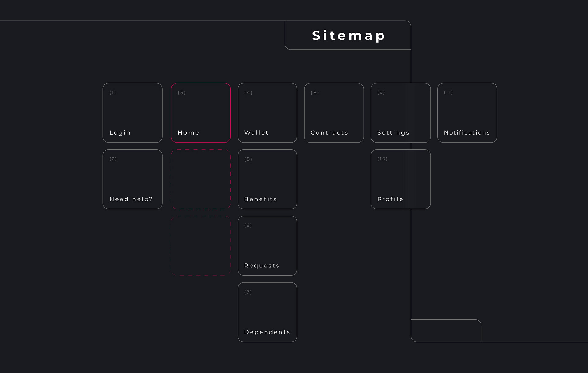Open the Contracts card
This screenshot has width=588, height=373.
pos(334,113)
